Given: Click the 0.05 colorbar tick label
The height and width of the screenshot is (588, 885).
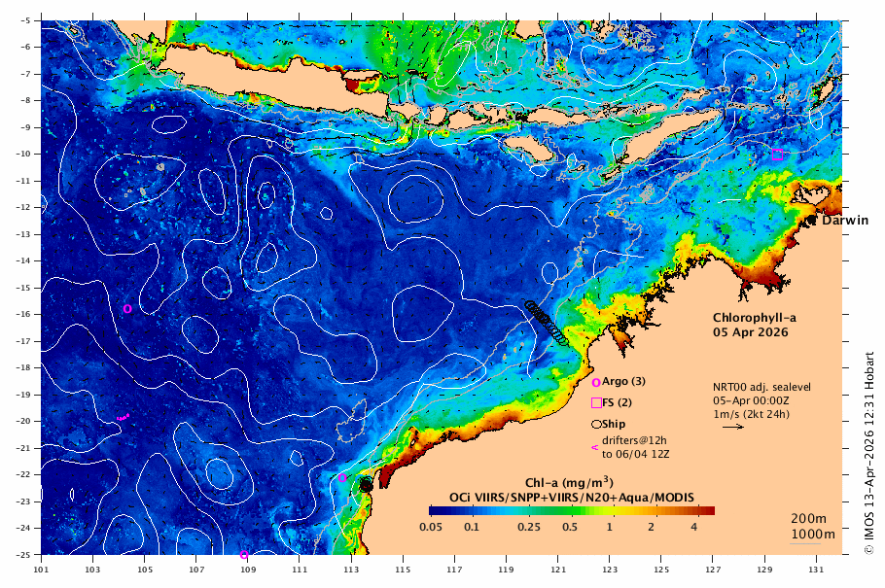Looking at the screenshot, I should 431,527.
